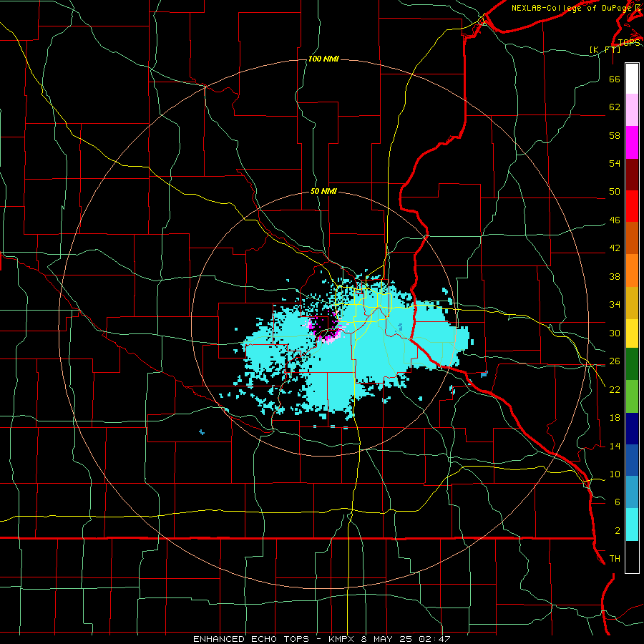Click the '100 NMI' range ring label
The width and height of the screenshot is (644, 644).
[x=323, y=59]
